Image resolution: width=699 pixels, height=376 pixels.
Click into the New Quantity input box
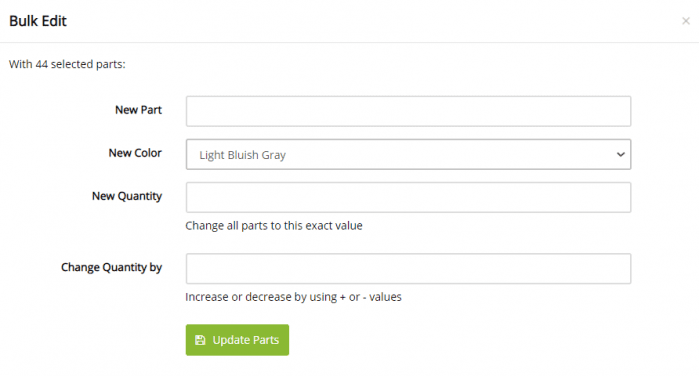pos(408,197)
